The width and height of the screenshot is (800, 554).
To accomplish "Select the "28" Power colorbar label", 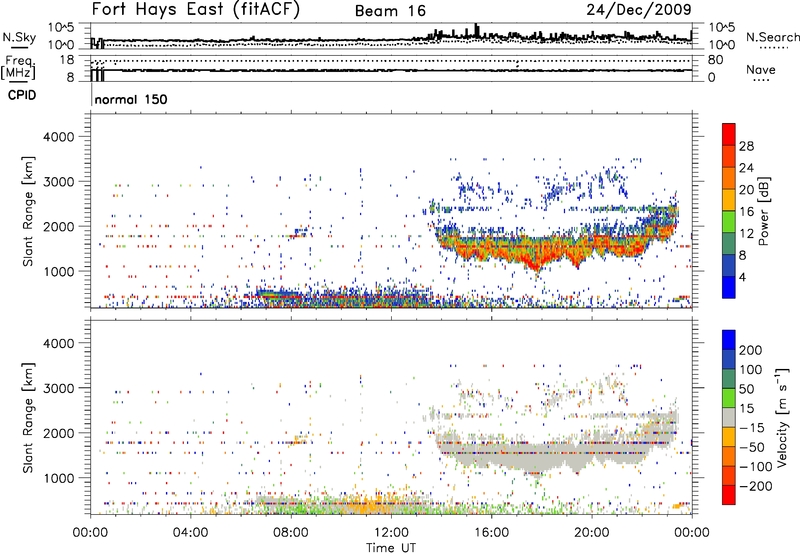I will pos(746,146).
